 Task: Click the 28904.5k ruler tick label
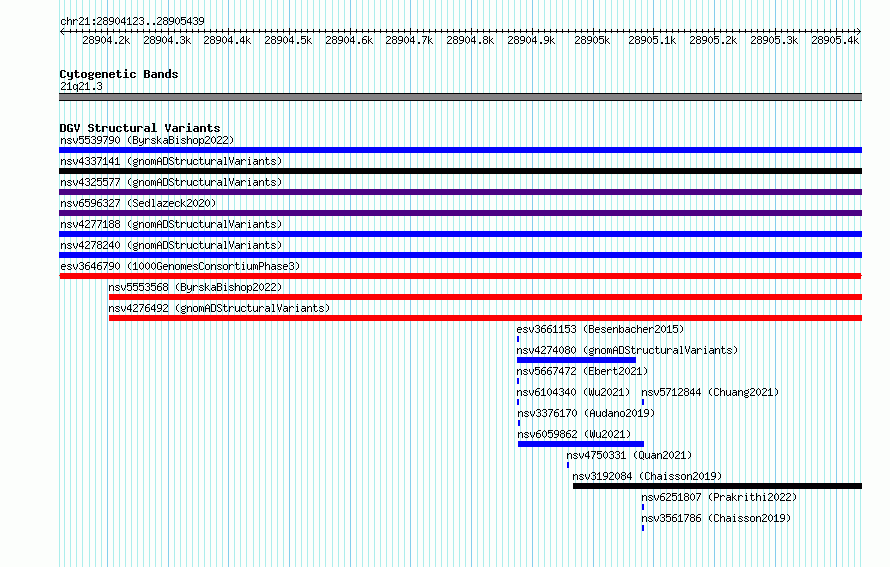pos(288,40)
